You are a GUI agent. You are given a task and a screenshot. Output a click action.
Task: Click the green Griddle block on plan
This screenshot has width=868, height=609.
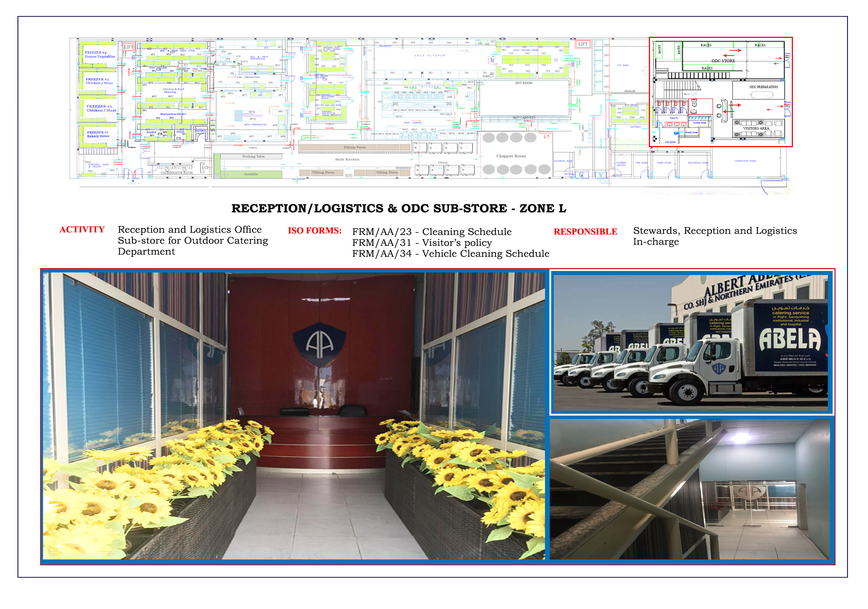click(x=251, y=174)
